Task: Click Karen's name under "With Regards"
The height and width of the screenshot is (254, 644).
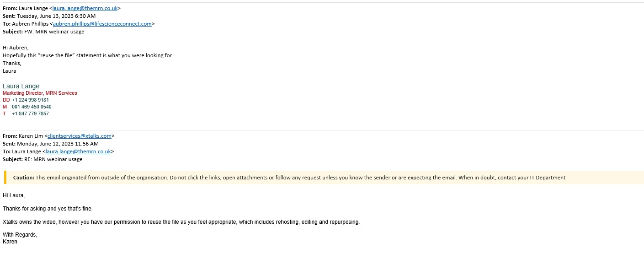Action: click(10, 242)
